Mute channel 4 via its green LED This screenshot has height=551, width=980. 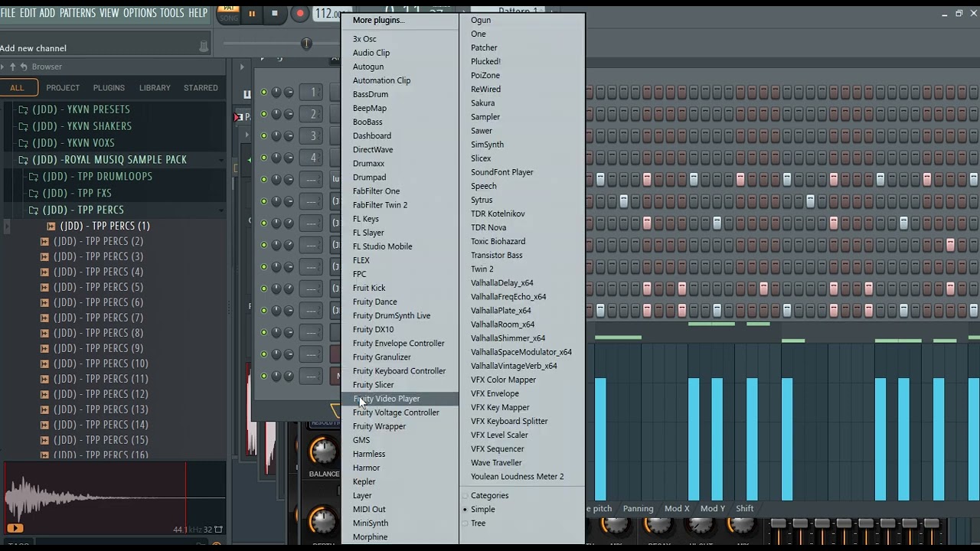point(264,158)
